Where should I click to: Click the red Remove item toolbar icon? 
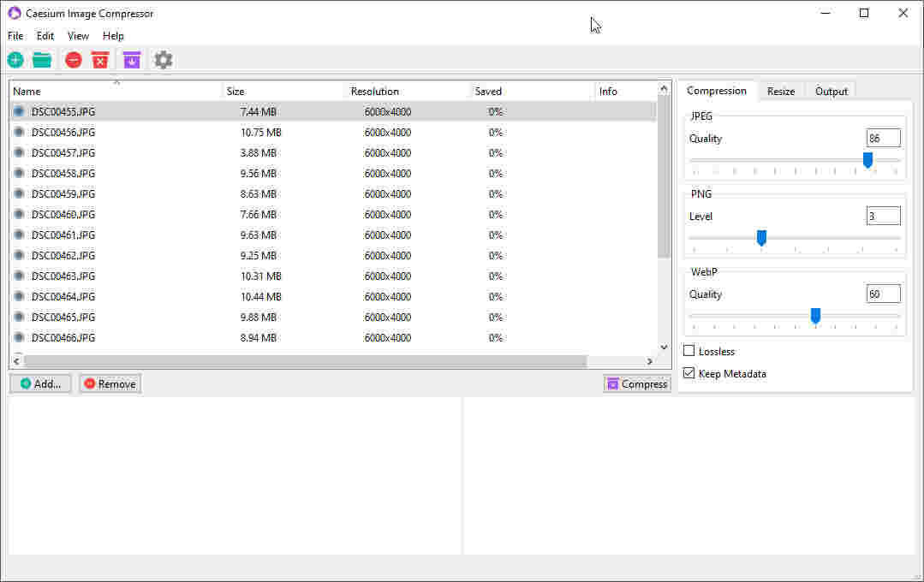pos(73,60)
